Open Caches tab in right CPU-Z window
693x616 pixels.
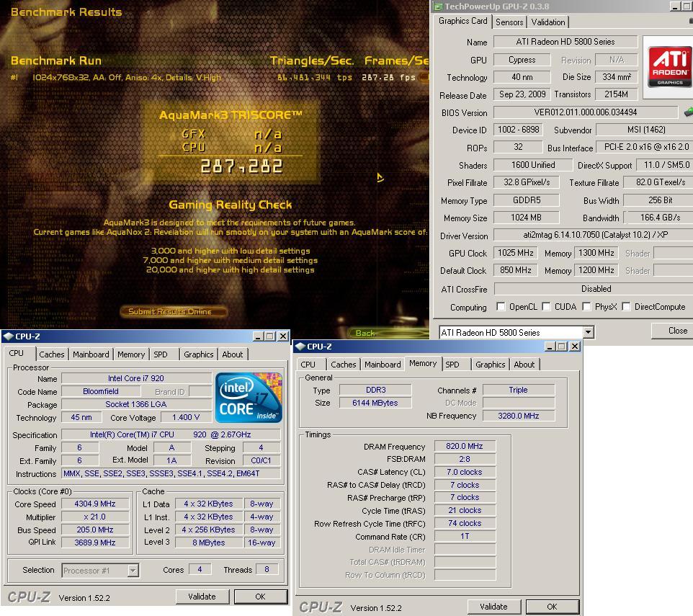point(344,365)
